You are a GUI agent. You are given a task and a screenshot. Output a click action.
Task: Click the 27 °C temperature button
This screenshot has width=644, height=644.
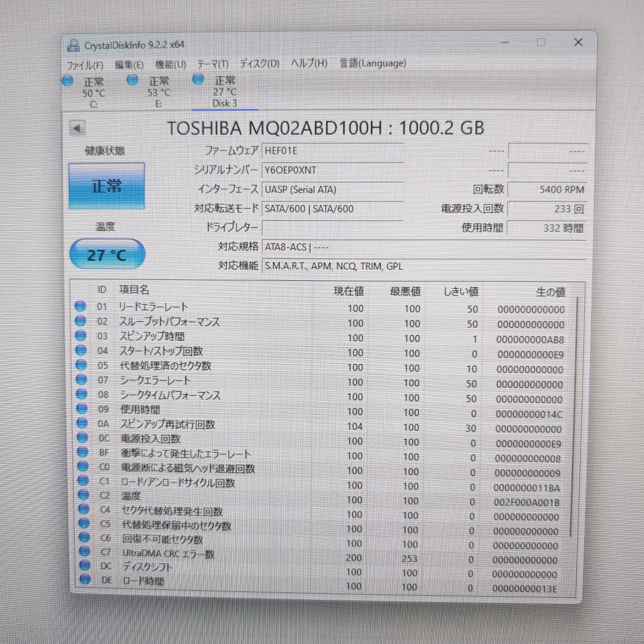point(107,254)
